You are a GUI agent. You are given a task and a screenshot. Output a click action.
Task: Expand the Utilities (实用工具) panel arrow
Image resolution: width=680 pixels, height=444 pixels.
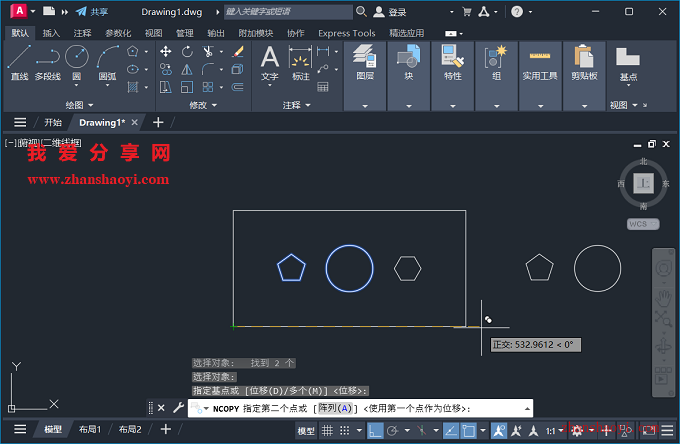pyautogui.click(x=540, y=106)
